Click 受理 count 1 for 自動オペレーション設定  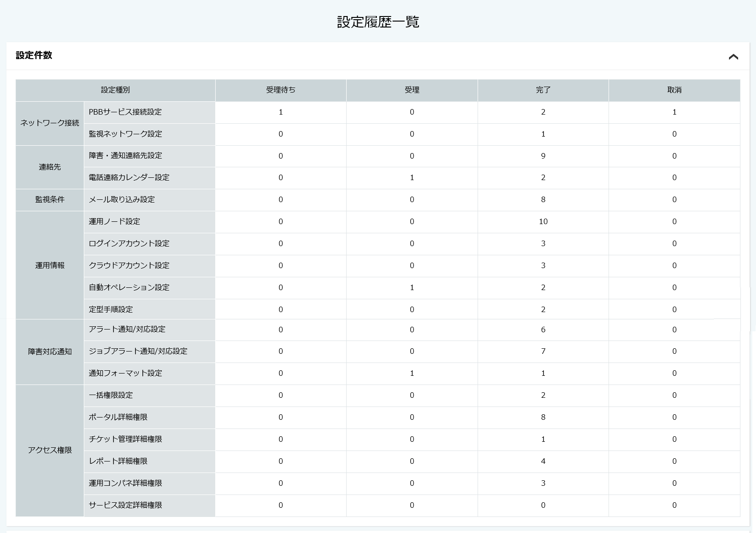(x=412, y=288)
